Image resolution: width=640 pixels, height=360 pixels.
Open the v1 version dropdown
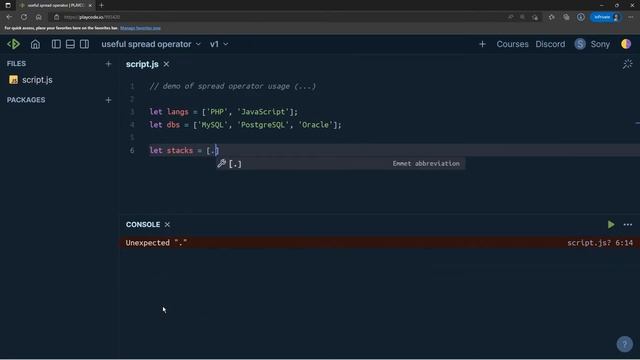click(219, 44)
